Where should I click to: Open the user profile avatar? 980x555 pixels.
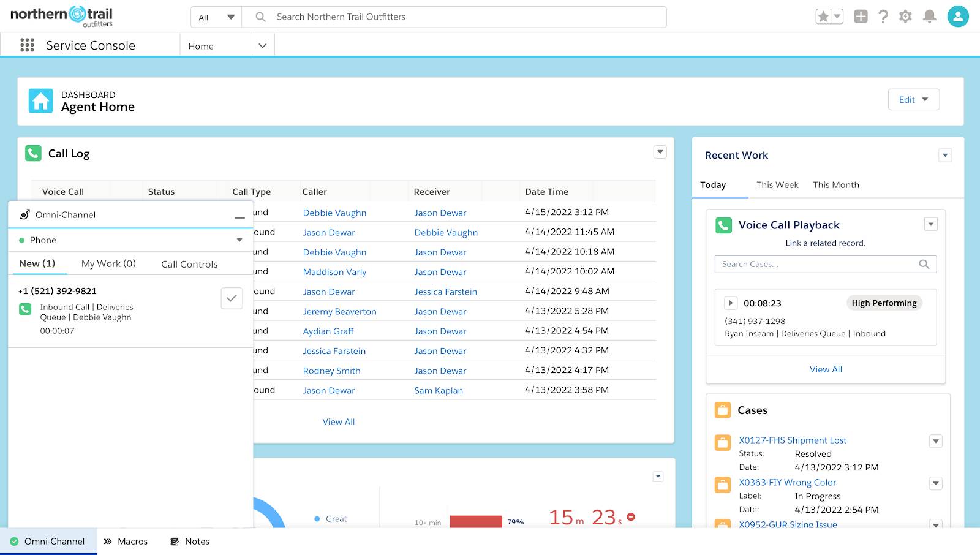958,17
